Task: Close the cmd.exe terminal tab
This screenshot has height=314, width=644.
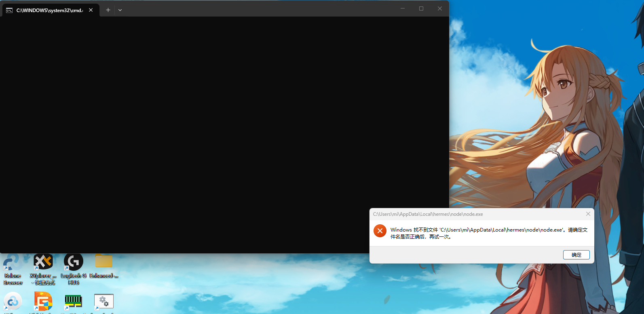Action: (x=91, y=10)
